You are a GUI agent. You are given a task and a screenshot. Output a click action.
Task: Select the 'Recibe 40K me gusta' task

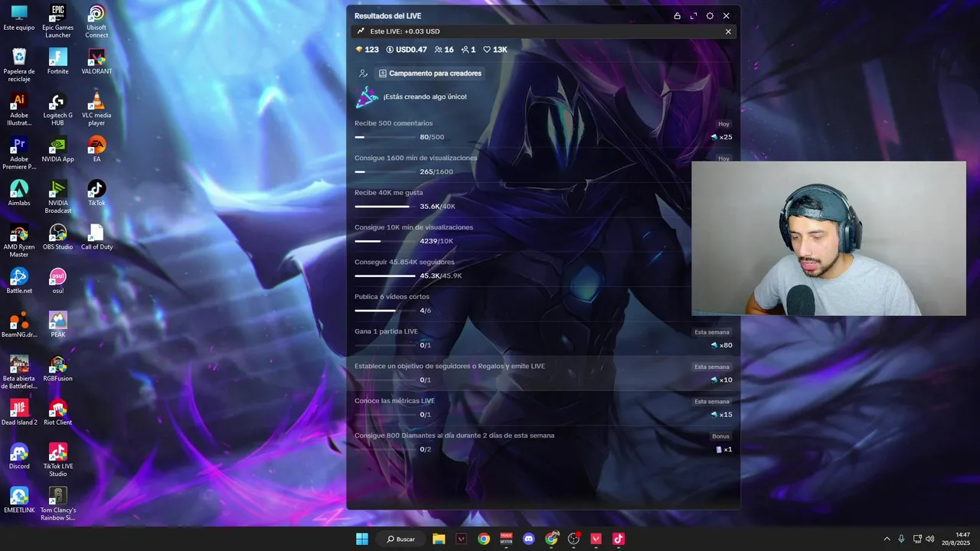click(544, 199)
